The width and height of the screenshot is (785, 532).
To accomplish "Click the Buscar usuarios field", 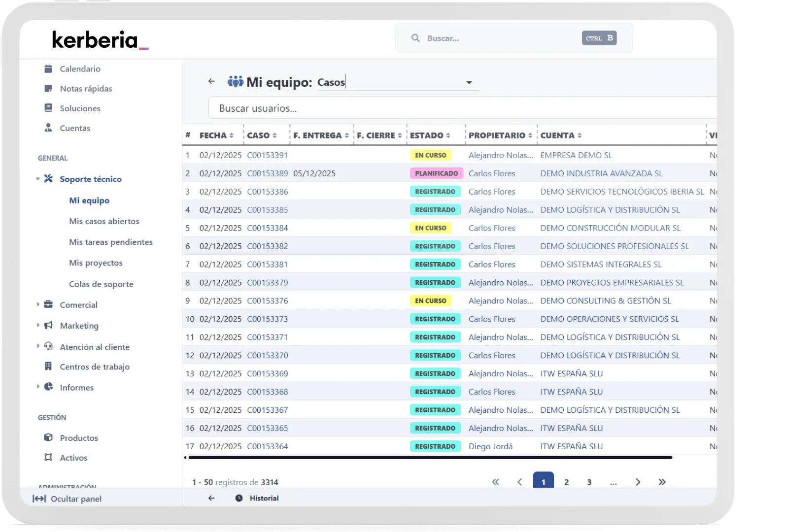I will pos(462,108).
